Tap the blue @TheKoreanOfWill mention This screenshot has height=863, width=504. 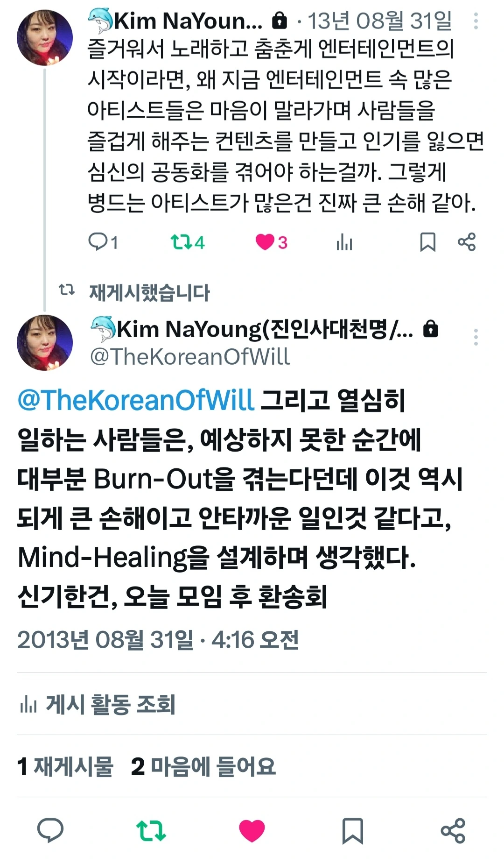coord(136,400)
